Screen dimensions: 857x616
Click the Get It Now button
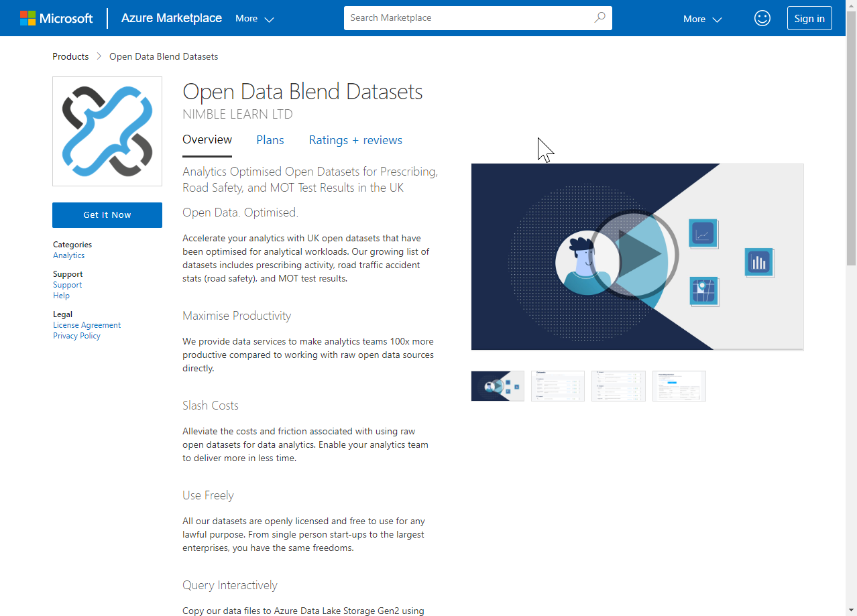(x=107, y=215)
